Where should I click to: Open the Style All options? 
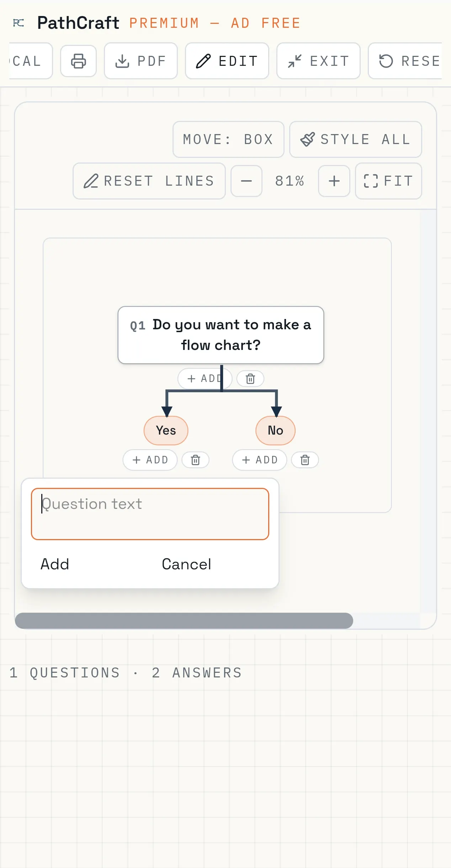tap(356, 139)
